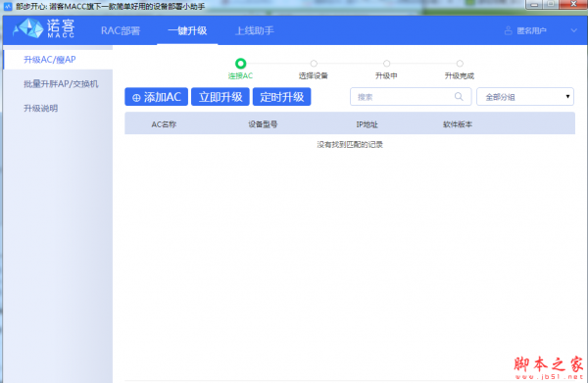Open the 一键升级 tab
The height and width of the screenshot is (383, 588).
187,30
